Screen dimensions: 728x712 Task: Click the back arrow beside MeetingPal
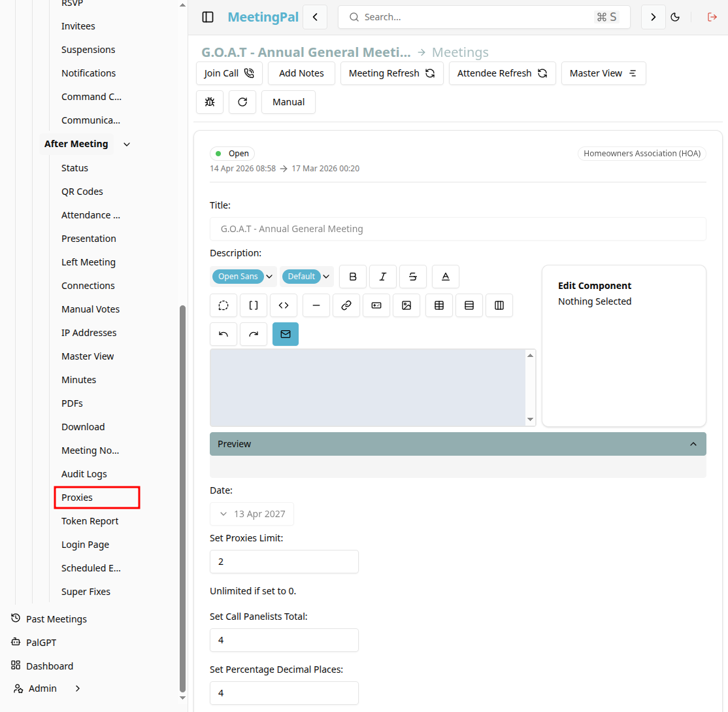point(315,17)
